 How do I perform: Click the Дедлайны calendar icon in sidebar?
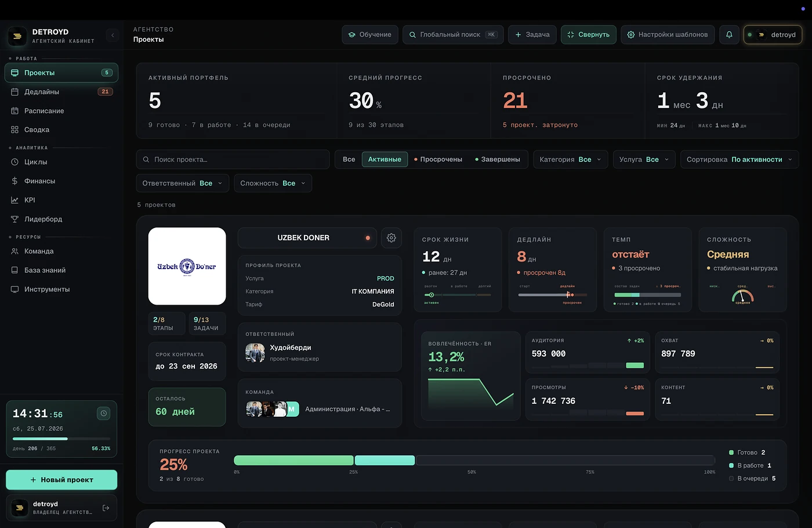15,92
